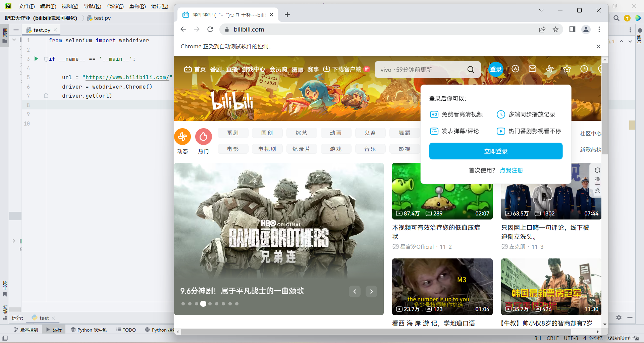This screenshot has width=644, height=343.
Task: Click the page vertical scrollbar thumb
Action: [605, 108]
